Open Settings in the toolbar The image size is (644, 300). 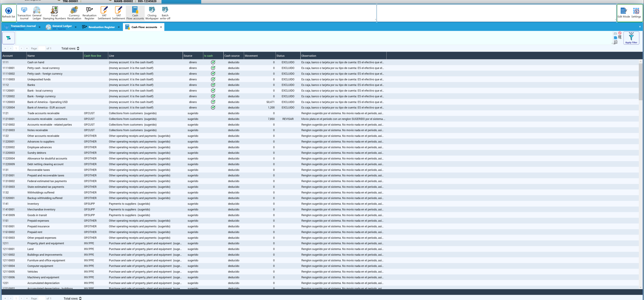[x=636, y=13]
